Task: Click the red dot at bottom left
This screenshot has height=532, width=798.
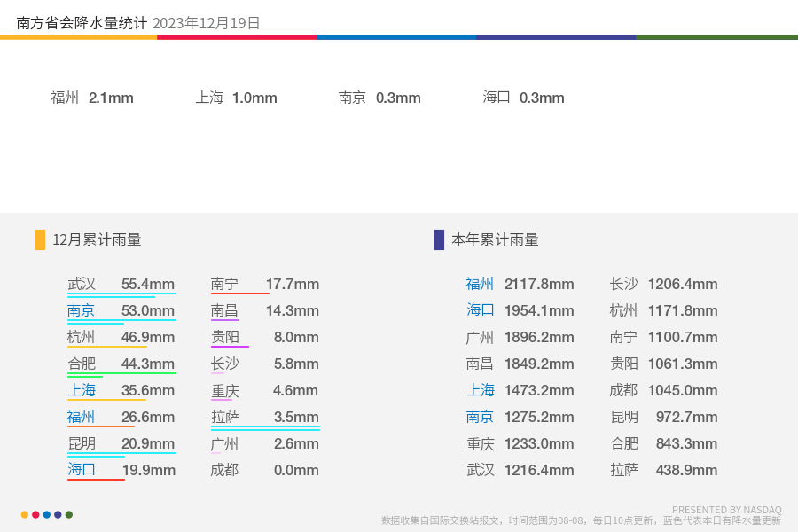Action: 35,514
